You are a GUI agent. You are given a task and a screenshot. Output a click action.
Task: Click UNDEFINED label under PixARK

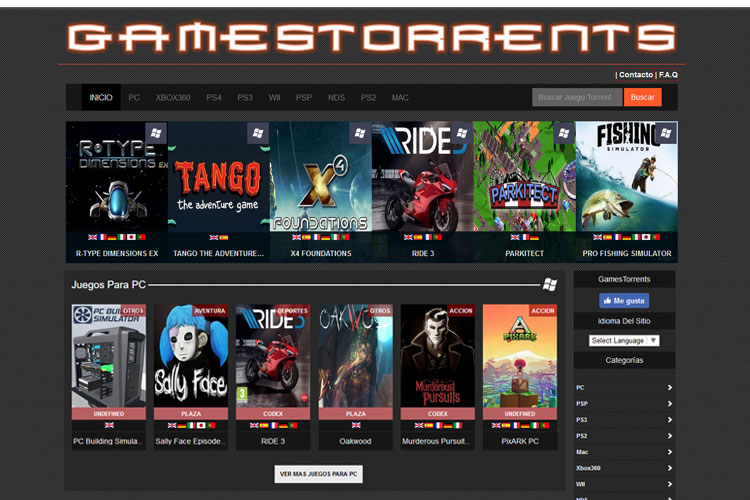pos(520,414)
